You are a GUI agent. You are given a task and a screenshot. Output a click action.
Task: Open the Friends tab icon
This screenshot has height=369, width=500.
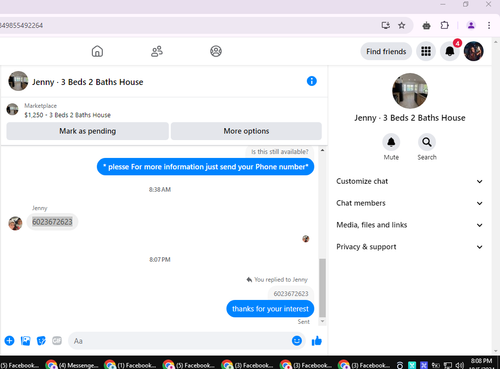pos(157,51)
